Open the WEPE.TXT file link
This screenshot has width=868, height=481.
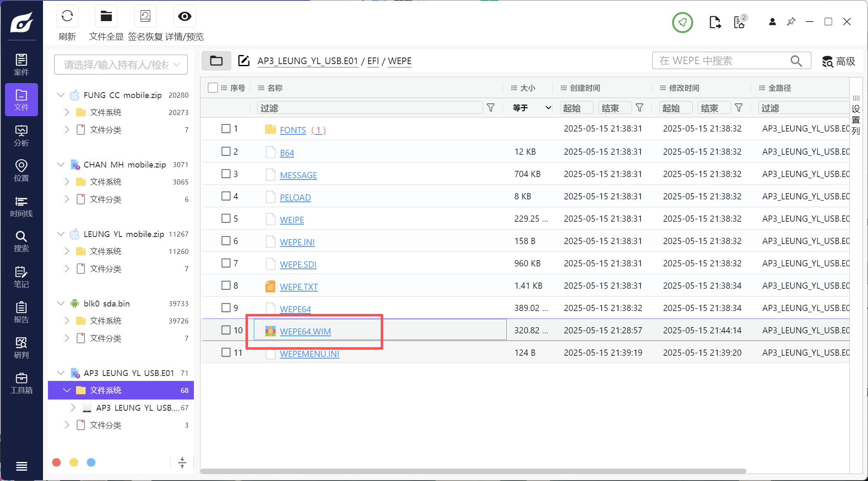[298, 287]
